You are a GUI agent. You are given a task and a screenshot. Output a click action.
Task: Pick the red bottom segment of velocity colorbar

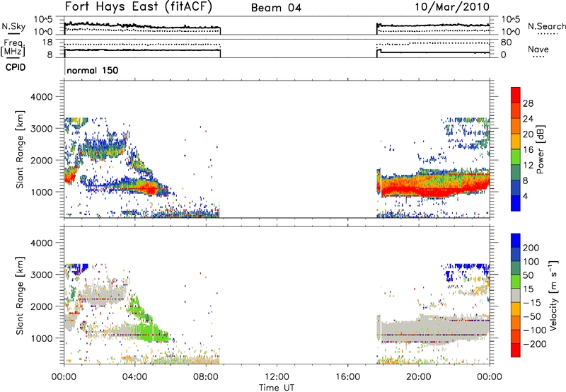(516, 350)
